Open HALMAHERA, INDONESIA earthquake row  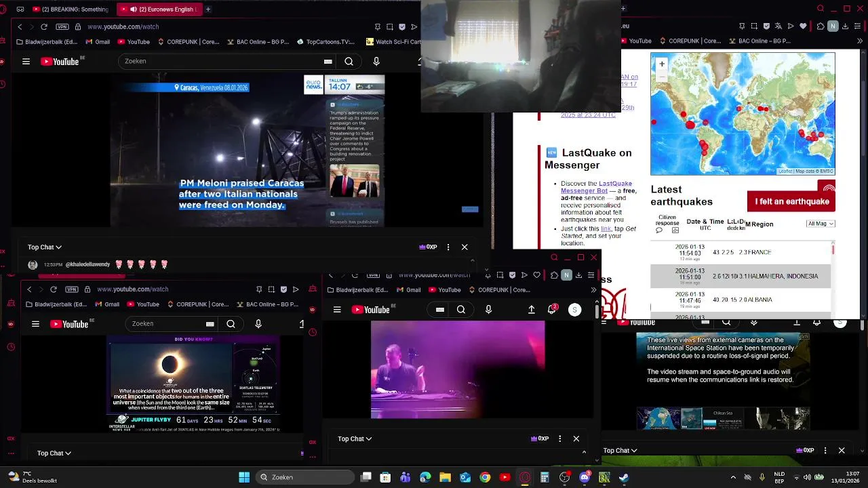point(741,277)
